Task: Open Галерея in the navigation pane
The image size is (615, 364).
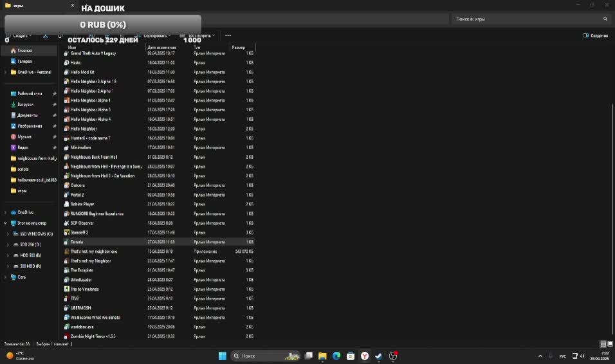Action: point(25,61)
